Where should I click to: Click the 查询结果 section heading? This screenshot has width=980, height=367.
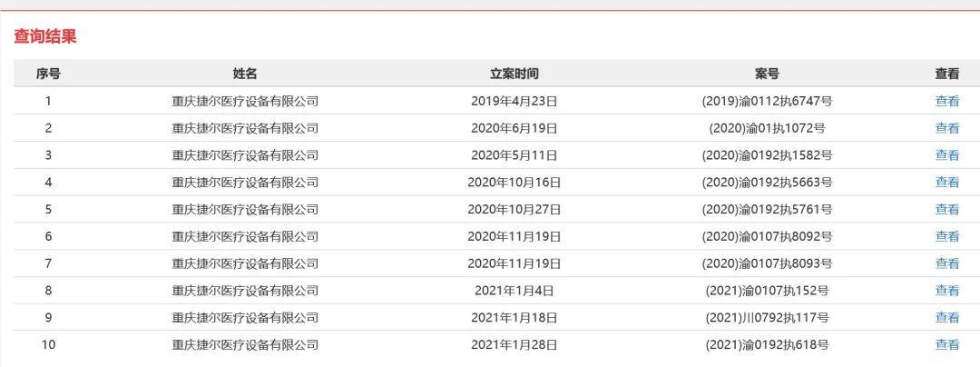[45, 36]
